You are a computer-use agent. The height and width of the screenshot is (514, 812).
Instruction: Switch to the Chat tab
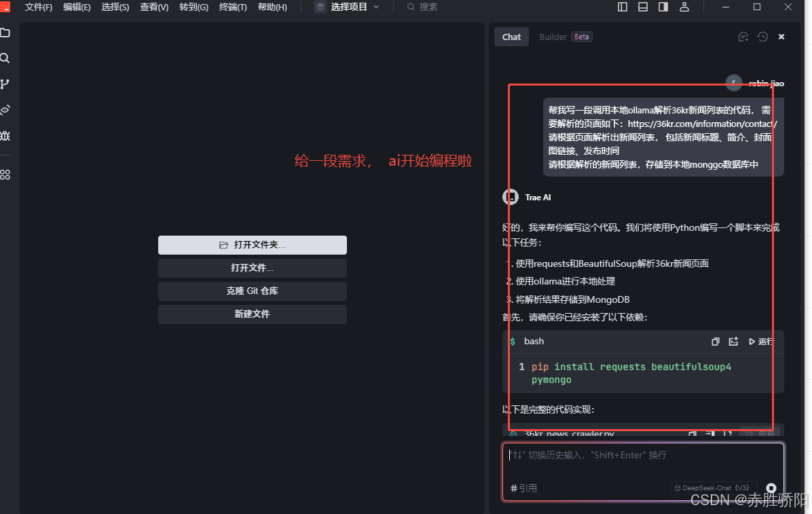point(511,37)
